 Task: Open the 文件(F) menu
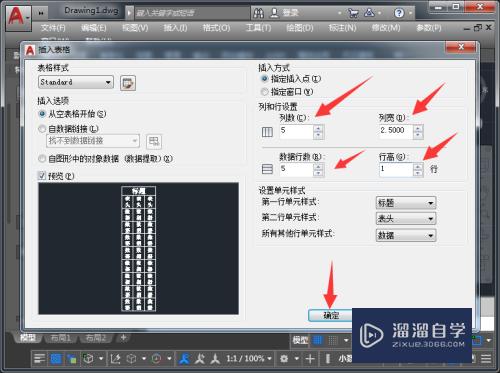53,28
